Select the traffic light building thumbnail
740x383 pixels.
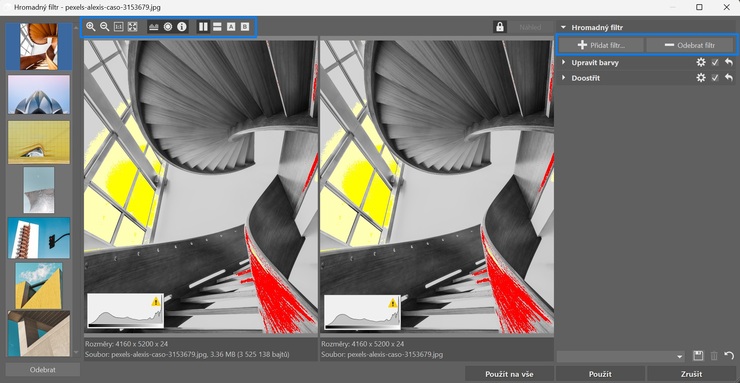pyautogui.click(x=39, y=238)
